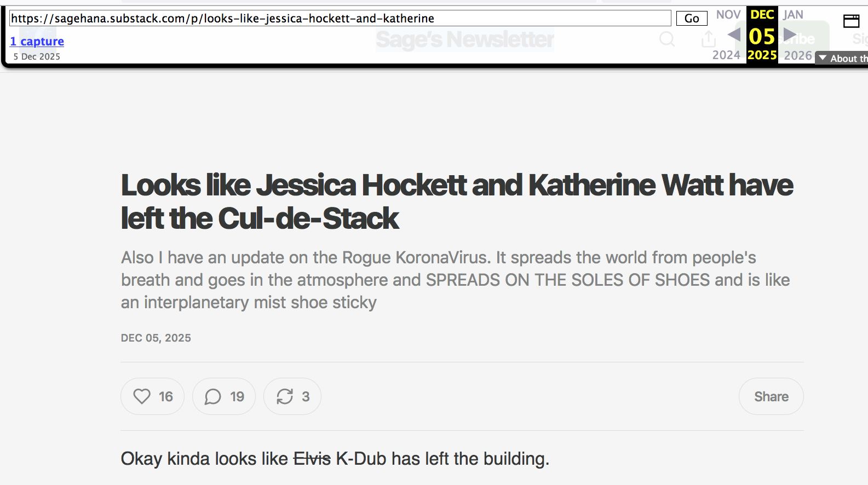Select NOV in the capture timeline
The height and width of the screenshot is (485, 868).
point(728,15)
